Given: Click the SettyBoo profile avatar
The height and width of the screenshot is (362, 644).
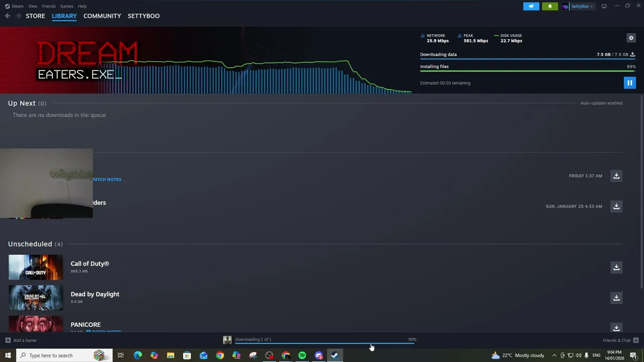Looking at the screenshot, I should click(x=566, y=6).
